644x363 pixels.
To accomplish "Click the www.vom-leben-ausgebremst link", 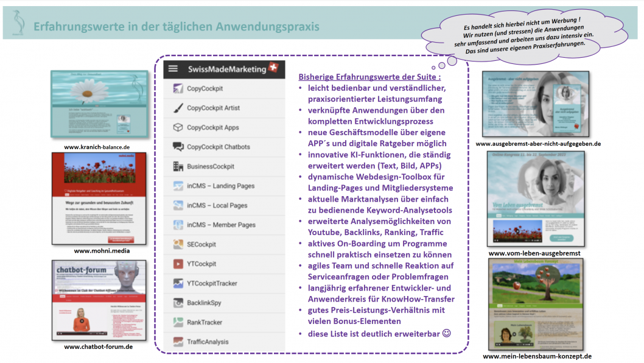I will tap(534, 253).
